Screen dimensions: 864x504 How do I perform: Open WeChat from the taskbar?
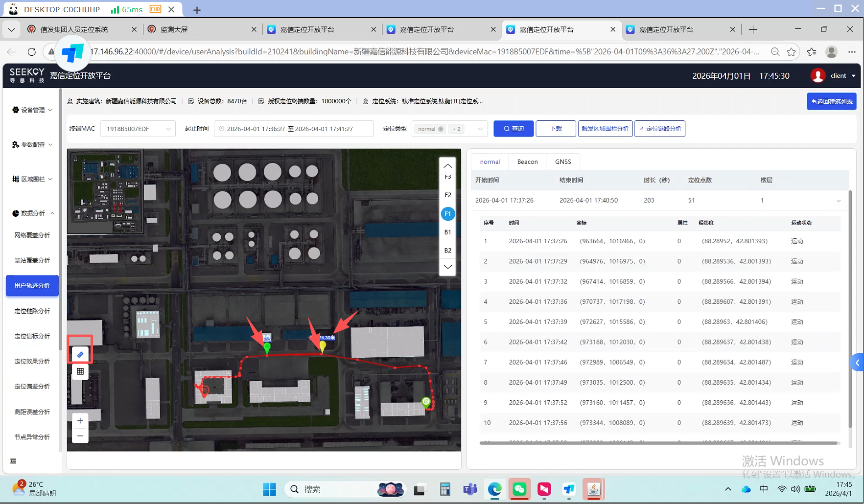pyautogui.click(x=519, y=489)
